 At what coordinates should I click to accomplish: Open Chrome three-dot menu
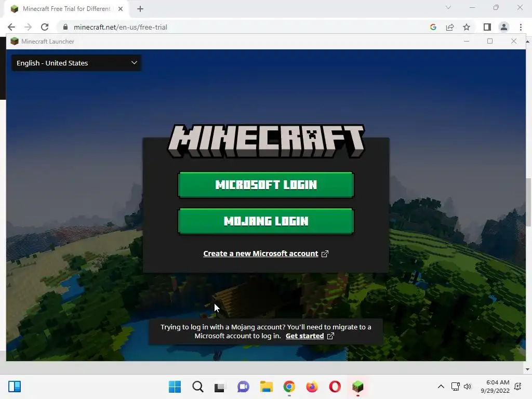coord(521,27)
